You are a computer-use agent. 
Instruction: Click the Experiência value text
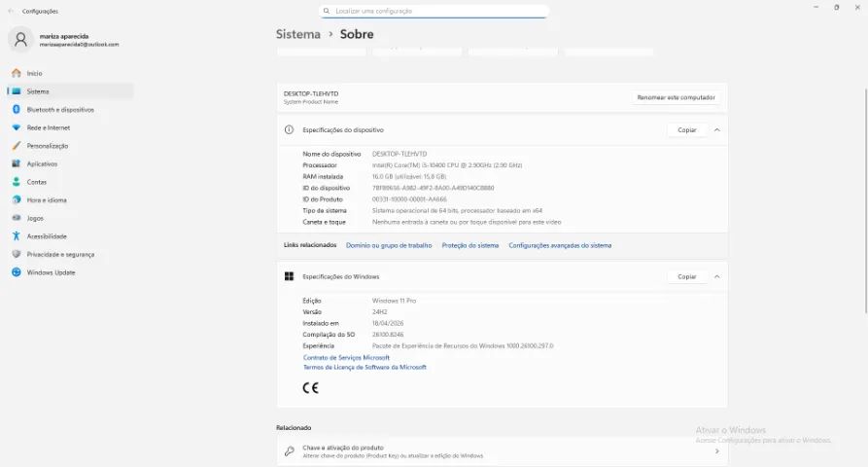coord(463,346)
